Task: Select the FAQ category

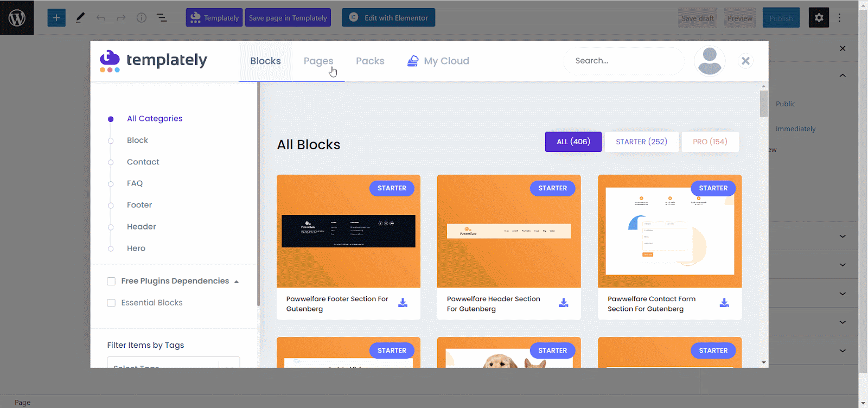Action: pos(135,183)
